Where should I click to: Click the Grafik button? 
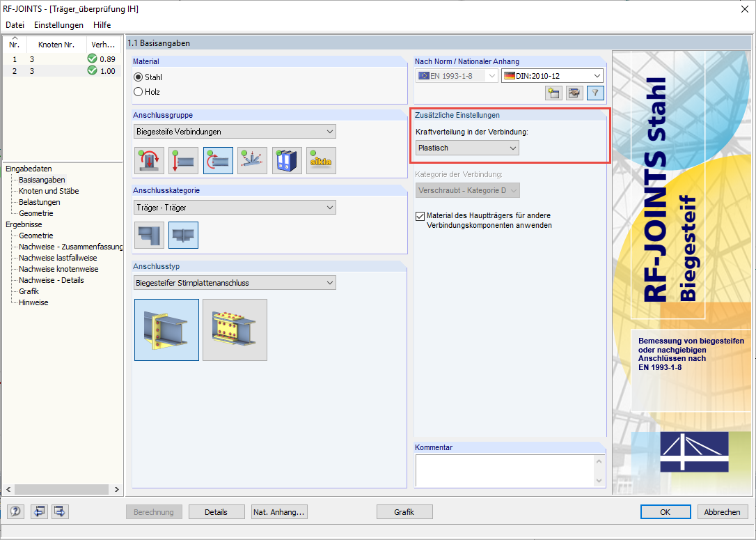[404, 512]
